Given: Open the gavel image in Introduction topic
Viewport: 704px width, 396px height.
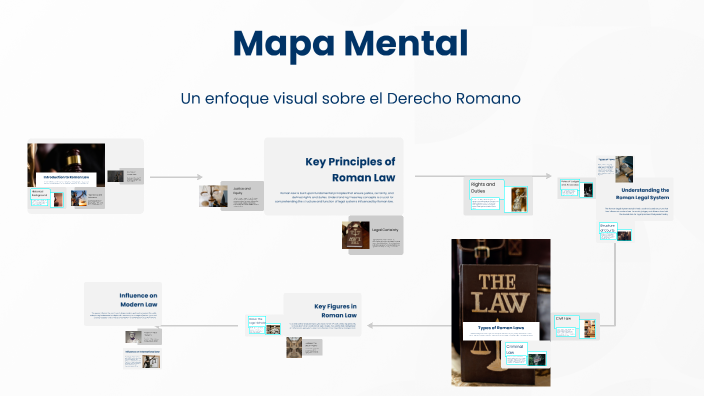Looking at the screenshot, I should pyautogui.click(x=66, y=165).
